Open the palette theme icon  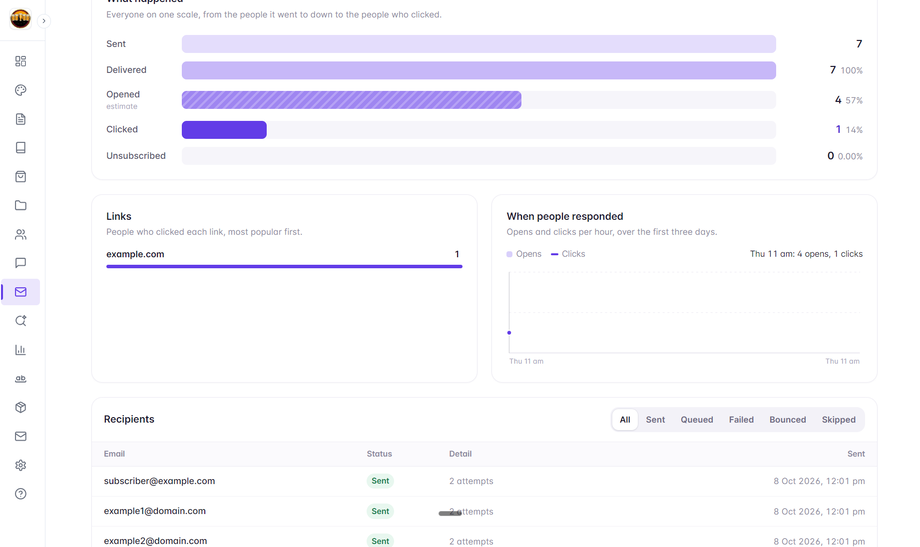click(21, 90)
